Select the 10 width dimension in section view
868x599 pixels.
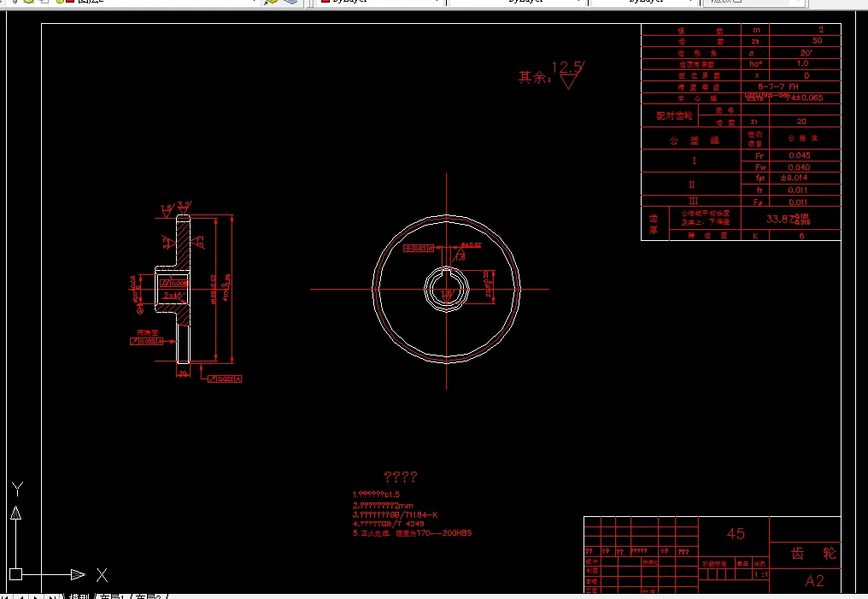(x=183, y=373)
